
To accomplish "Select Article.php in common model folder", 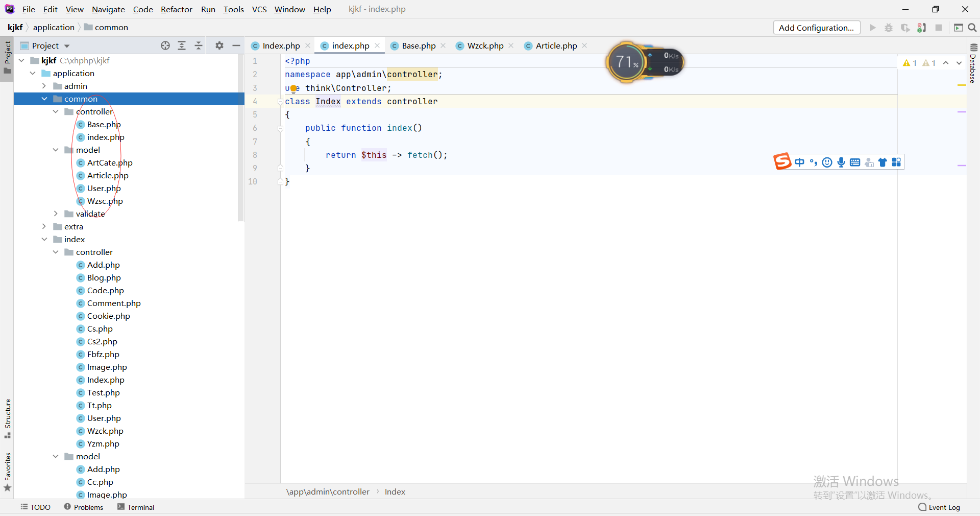I will coord(108,175).
